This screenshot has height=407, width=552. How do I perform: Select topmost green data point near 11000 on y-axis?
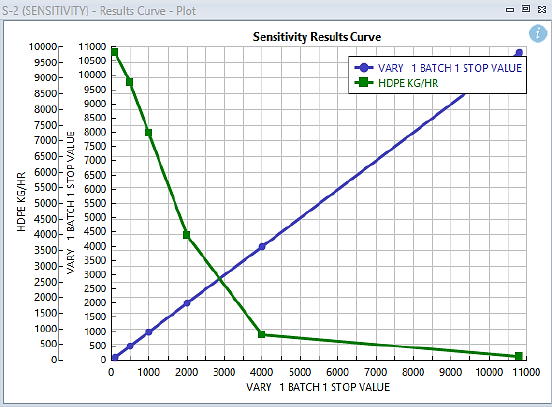point(114,52)
